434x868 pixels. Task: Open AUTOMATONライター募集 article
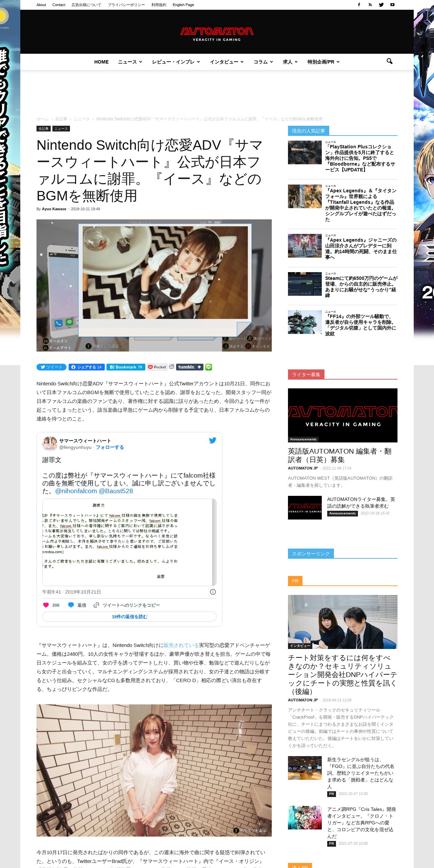pos(361,503)
